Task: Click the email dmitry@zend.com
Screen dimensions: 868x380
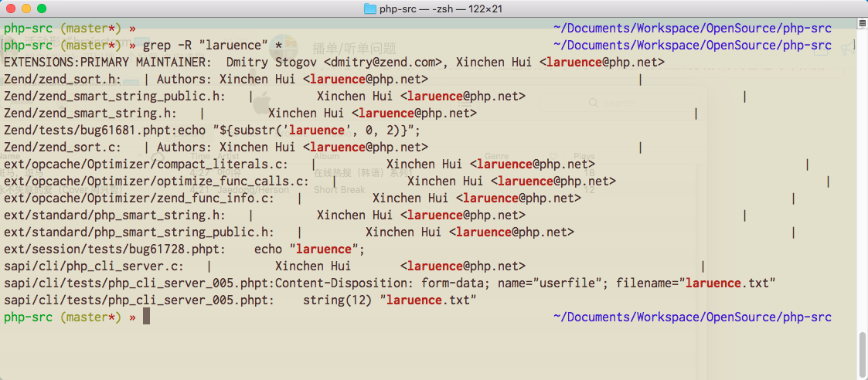Action: [x=383, y=62]
